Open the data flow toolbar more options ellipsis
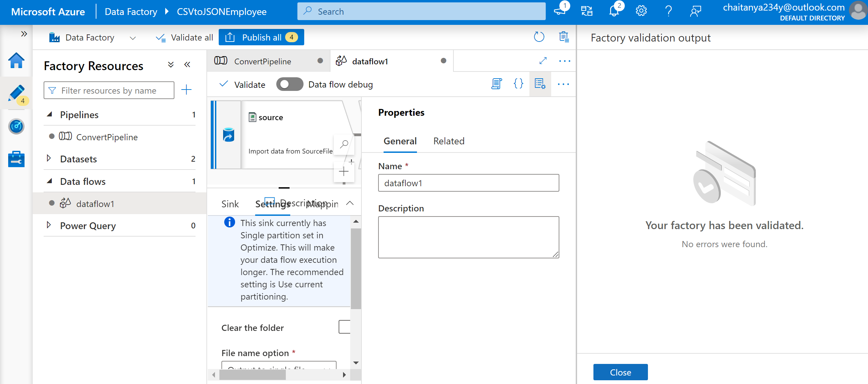This screenshot has width=868, height=384. 563,84
